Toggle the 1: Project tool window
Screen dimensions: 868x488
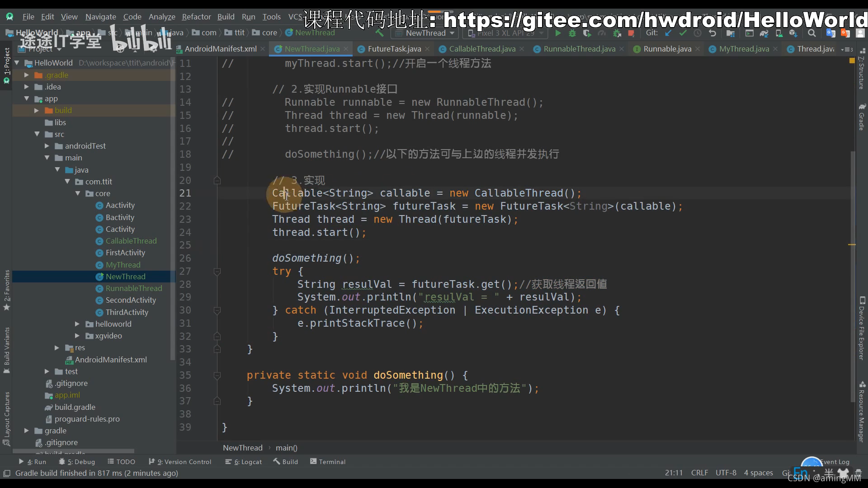tap(6, 66)
